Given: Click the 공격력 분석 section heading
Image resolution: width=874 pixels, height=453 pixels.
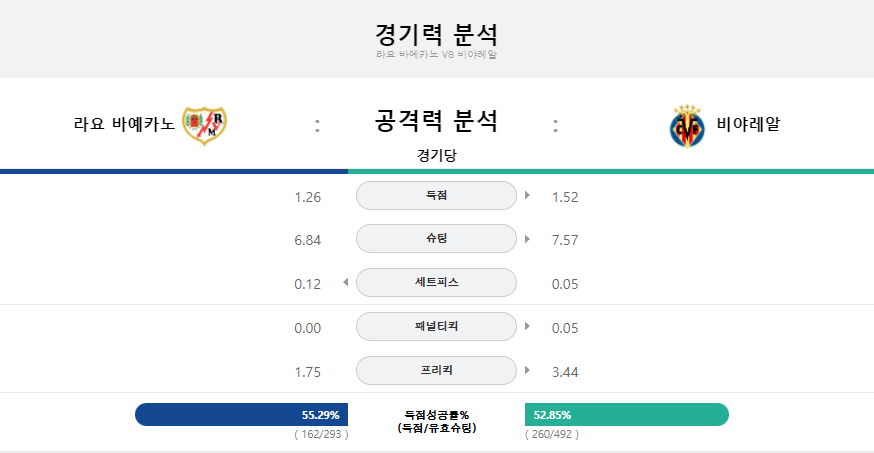Looking at the screenshot, I should click(x=436, y=121).
